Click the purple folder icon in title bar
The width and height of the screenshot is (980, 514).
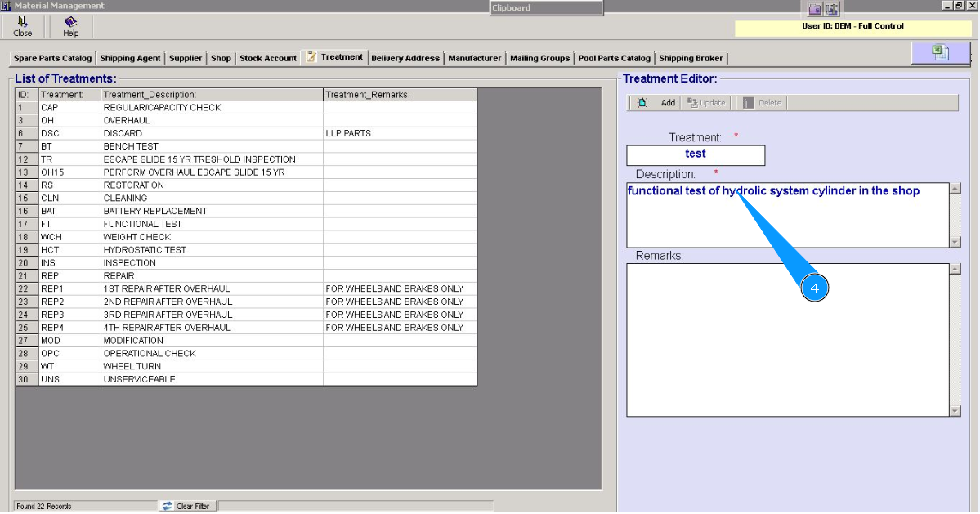click(x=814, y=9)
